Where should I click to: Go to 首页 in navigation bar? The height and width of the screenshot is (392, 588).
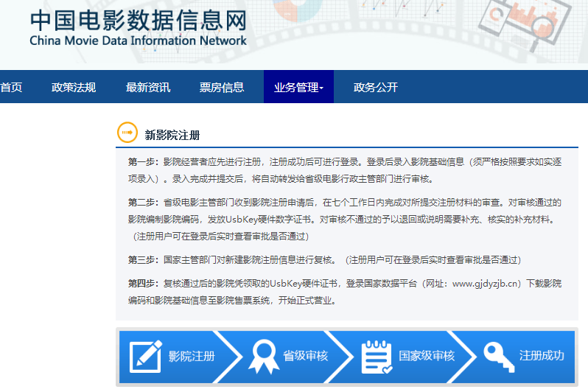pyautogui.click(x=11, y=87)
